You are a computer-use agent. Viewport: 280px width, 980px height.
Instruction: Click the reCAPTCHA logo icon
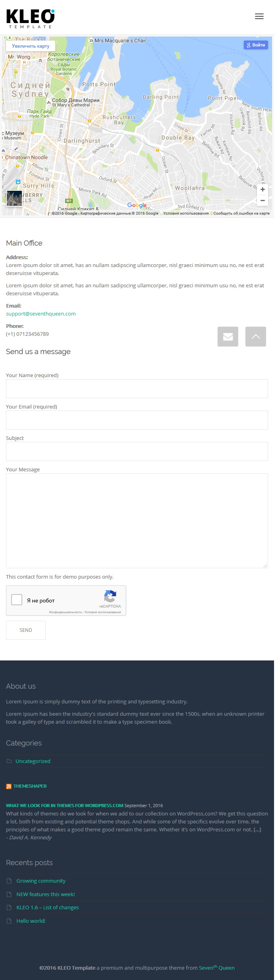coord(110,596)
